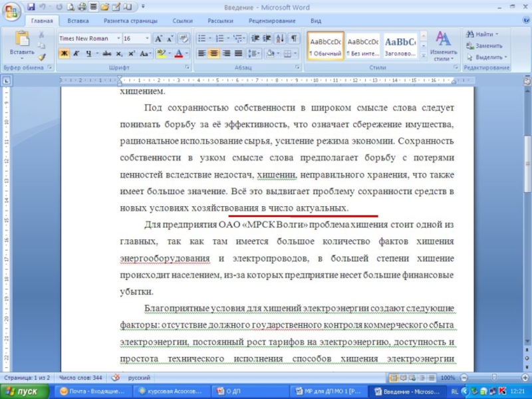Click the Paste (Вставить) icon
532x399 pixels.
point(22,40)
